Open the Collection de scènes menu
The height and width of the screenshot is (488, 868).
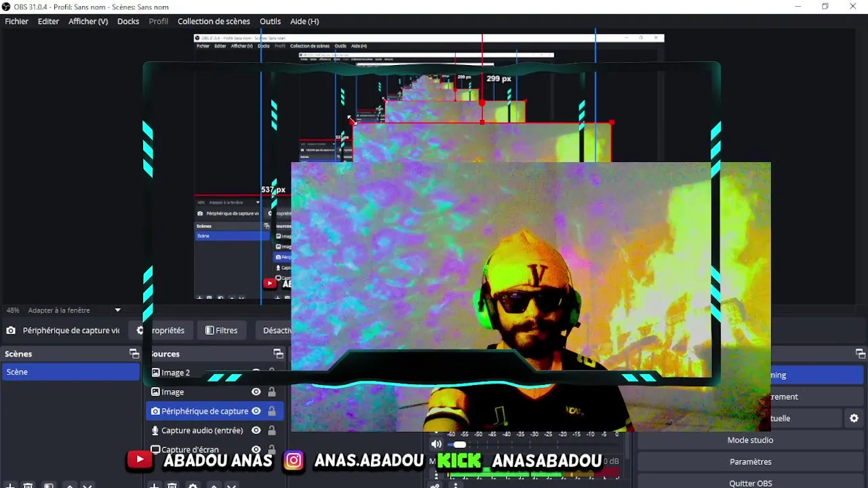pos(214,21)
